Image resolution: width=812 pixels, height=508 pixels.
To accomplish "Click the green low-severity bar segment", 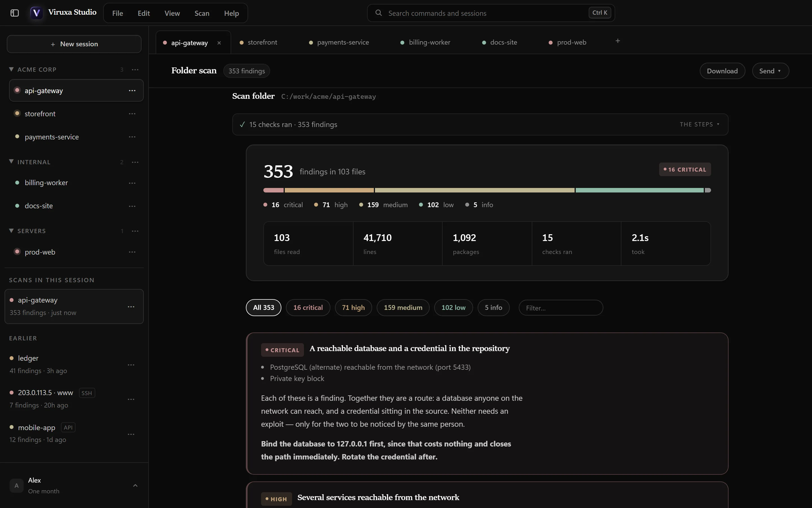I will [639, 190].
